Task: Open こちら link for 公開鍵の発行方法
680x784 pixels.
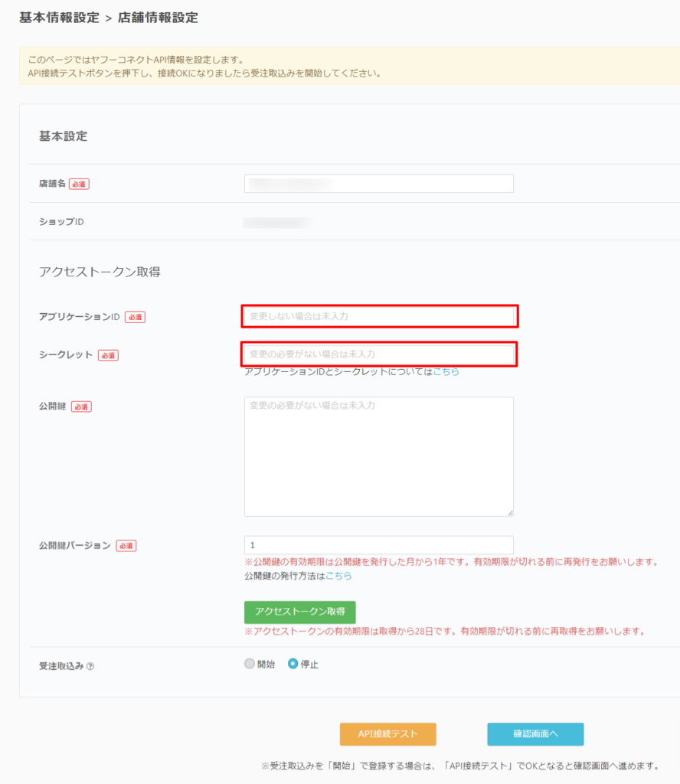Action: (338, 576)
